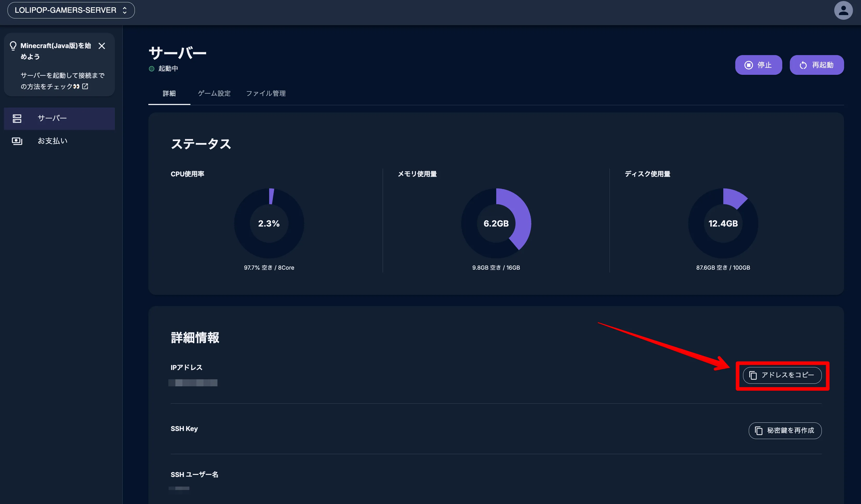Click the restart arrow icon
861x504 pixels.
803,65
